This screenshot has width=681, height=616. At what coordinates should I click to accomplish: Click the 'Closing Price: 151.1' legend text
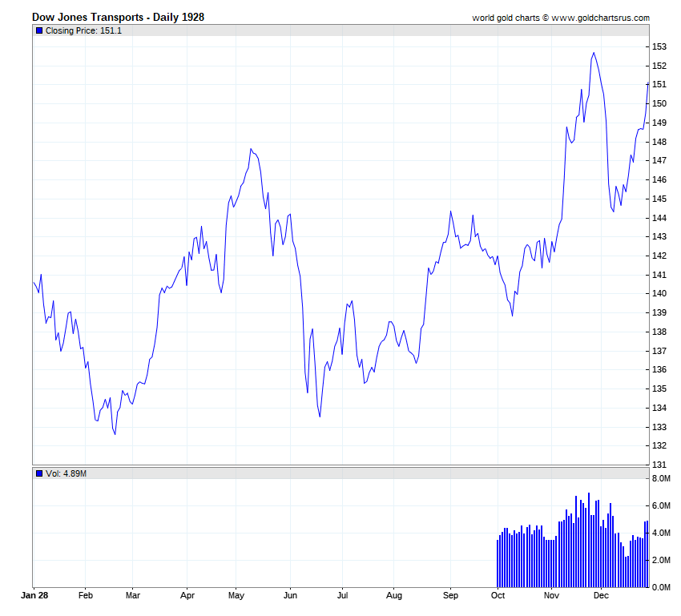(x=83, y=30)
